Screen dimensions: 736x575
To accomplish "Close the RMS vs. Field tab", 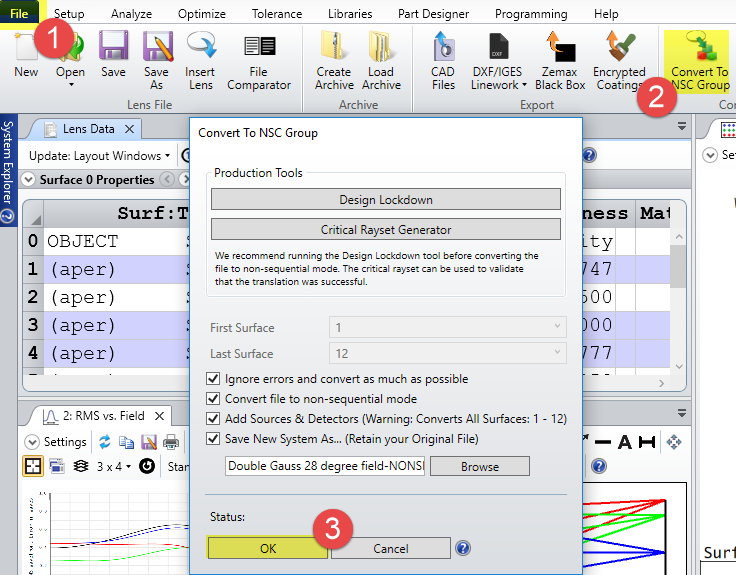I will [x=160, y=416].
